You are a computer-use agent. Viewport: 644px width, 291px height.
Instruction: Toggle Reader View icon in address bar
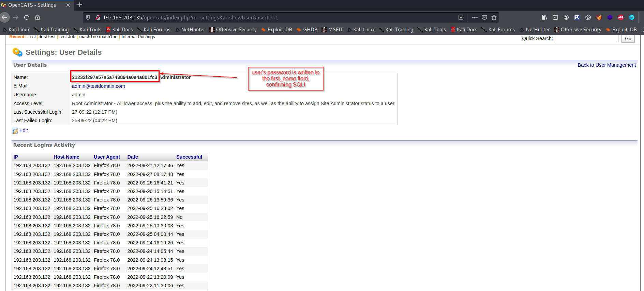(x=461, y=17)
